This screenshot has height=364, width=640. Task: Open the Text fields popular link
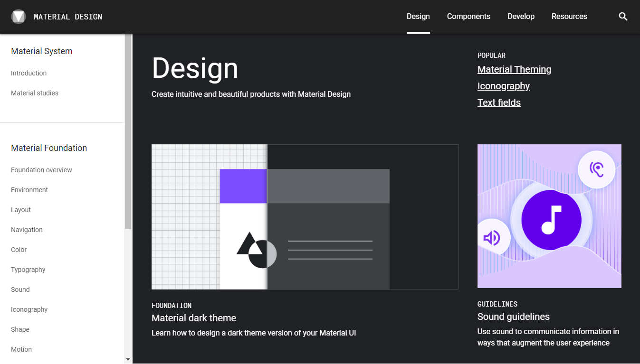(x=499, y=103)
